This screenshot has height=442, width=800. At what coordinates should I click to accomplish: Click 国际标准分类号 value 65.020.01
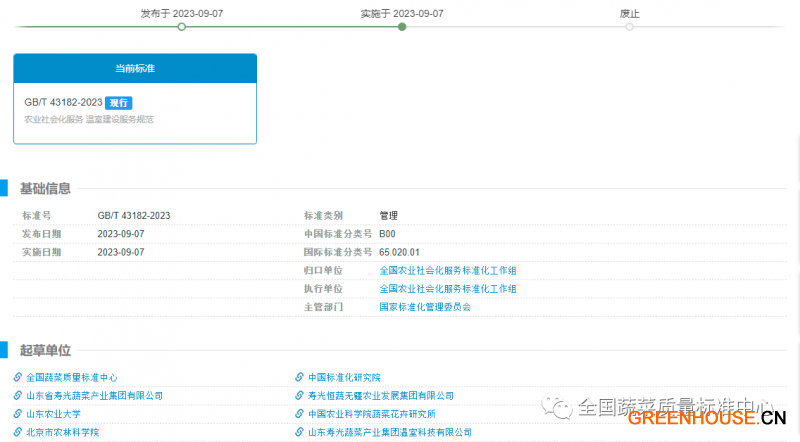click(x=399, y=253)
